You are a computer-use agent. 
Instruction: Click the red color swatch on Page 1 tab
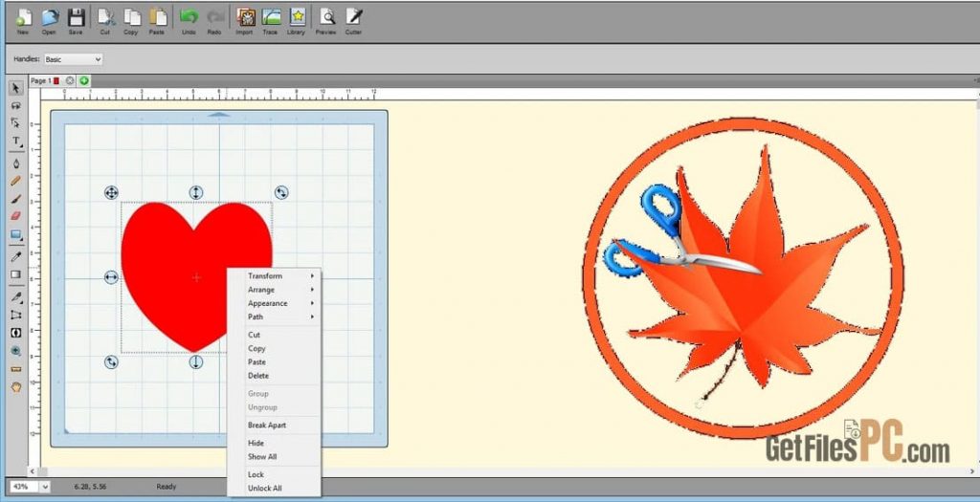[x=56, y=80]
